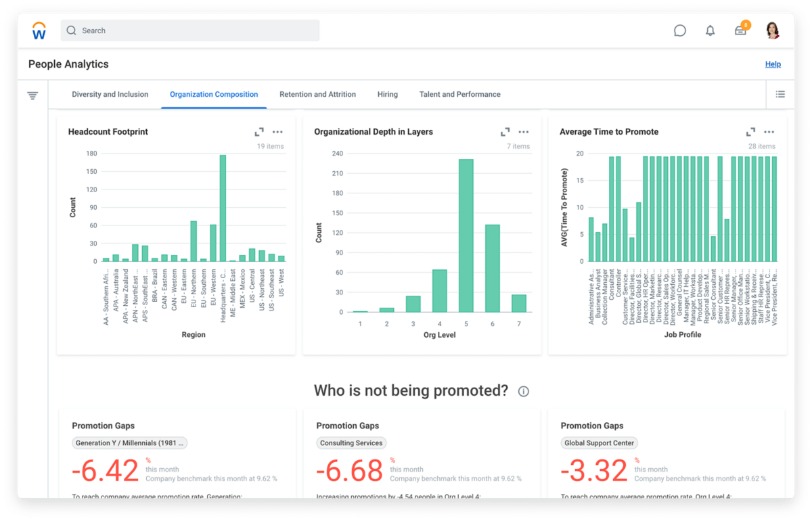Open the Talent and Performance tab
The width and height of the screenshot is (812, 521).
click(x=460, y=95)
